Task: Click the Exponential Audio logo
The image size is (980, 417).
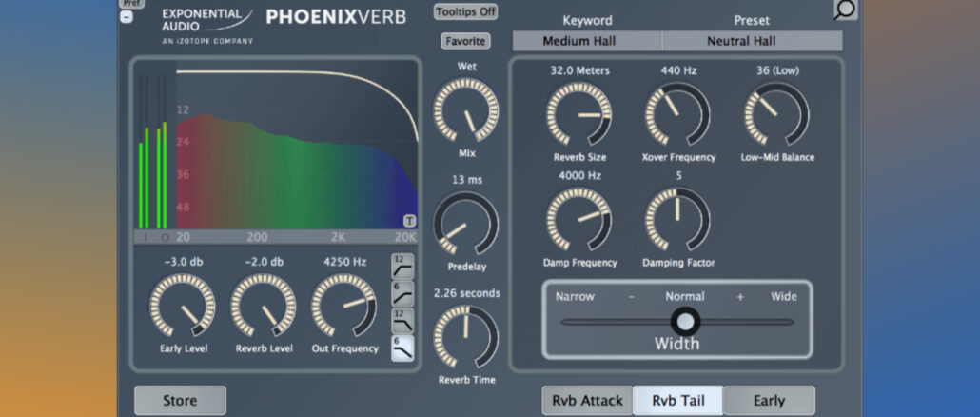Action: (x=208, y=27)
